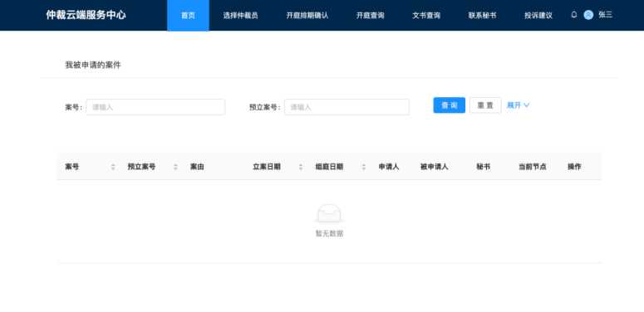Open 开庭排期确认 menu item
Image resolution: width=644 pixels, height=312 pixels.
pyautogui.click(x=307, y=16)
